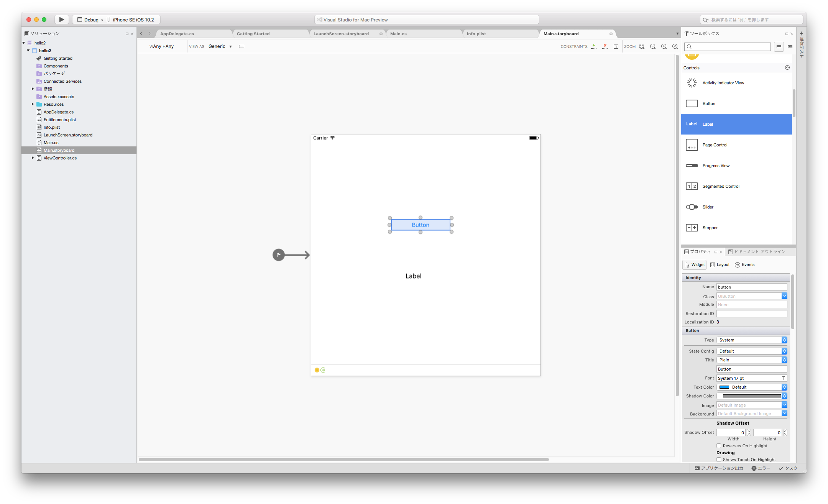The image size is (828, 504).
Task: Open the View As Generic dropdown
Action: [x=220, y=46]
